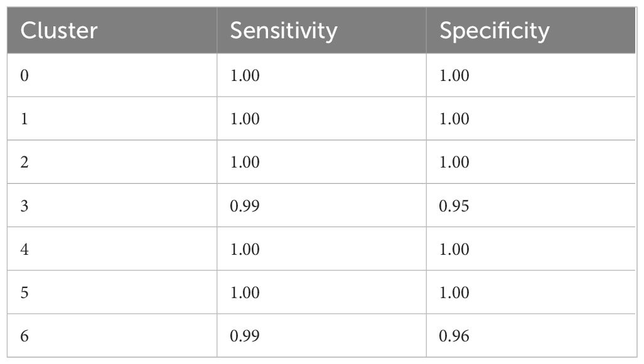Select the Cluster 2 cell

(x=112, y=162)
